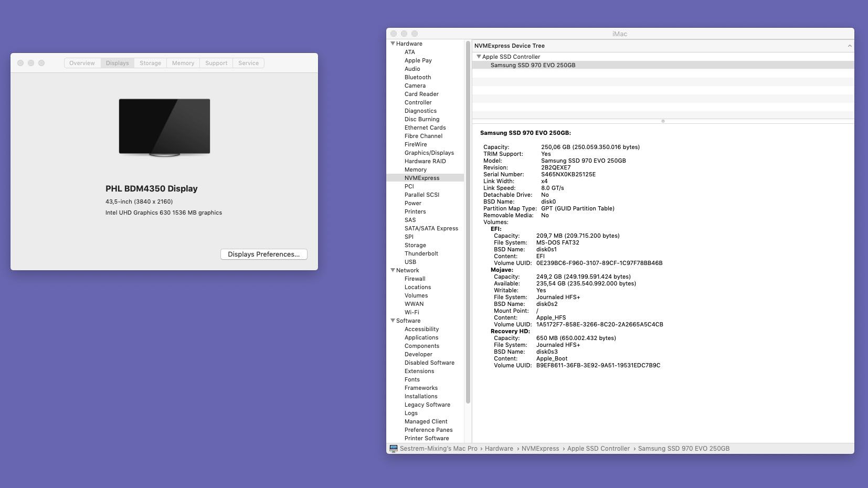Click Sestrem-Mixing's Mac Pro in path bar
The height and width of the screenshot is (488, 868).
439,449
